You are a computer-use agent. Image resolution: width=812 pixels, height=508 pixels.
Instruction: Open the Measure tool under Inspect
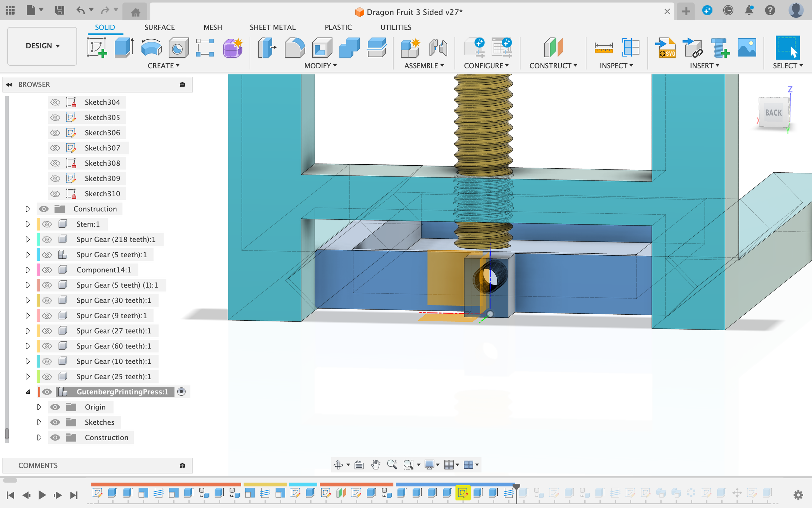(x=603, y=47)
